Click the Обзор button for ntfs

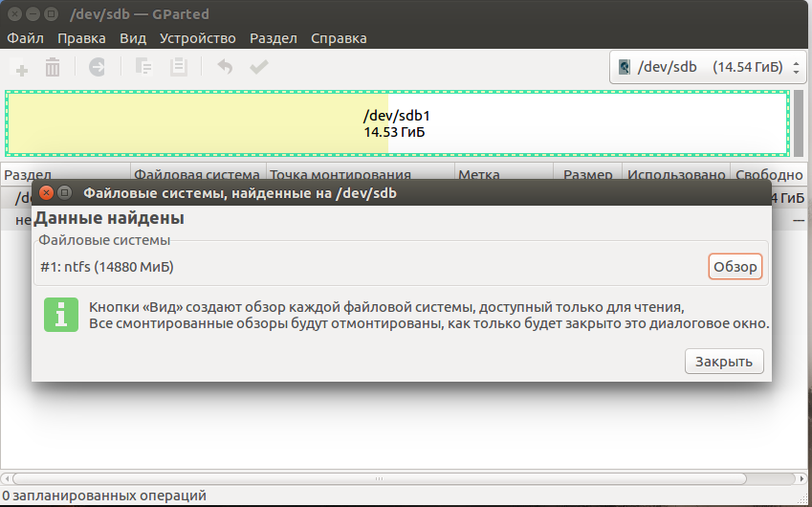point(735,267)
